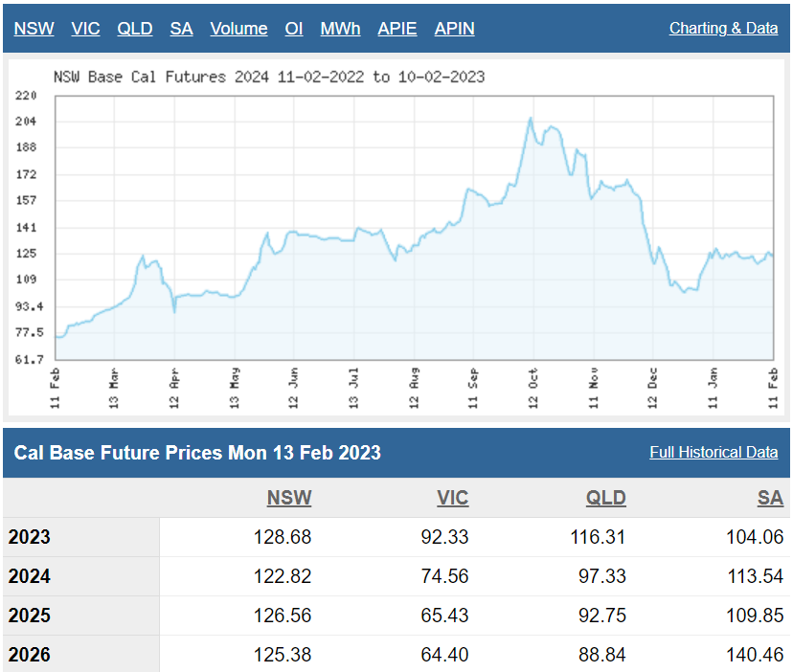
Task: Click the October peak on the chart
Action: coord(530,119)
